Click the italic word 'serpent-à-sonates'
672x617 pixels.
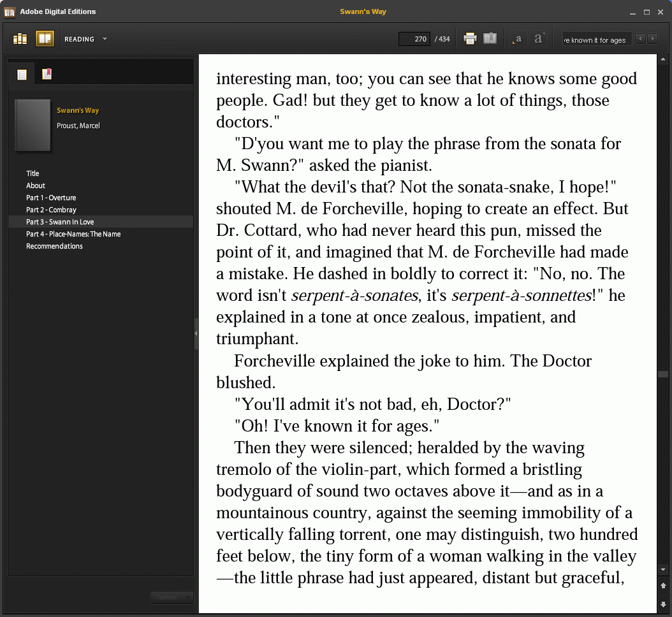[x=354, y=296]
